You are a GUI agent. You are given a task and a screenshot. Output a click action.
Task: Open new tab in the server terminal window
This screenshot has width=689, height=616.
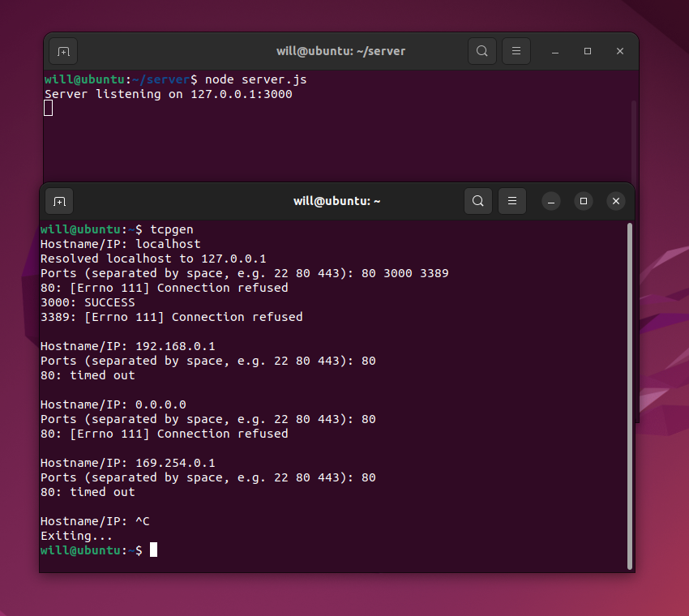pyautogui.click(x=63, y=51)
